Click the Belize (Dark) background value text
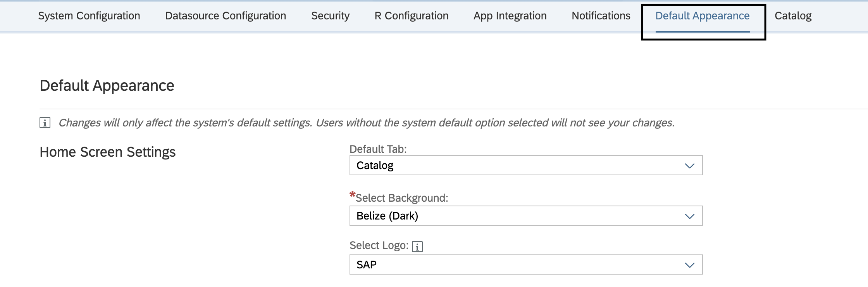Viewport: 868px width, 287px height. tap(387, 216)
